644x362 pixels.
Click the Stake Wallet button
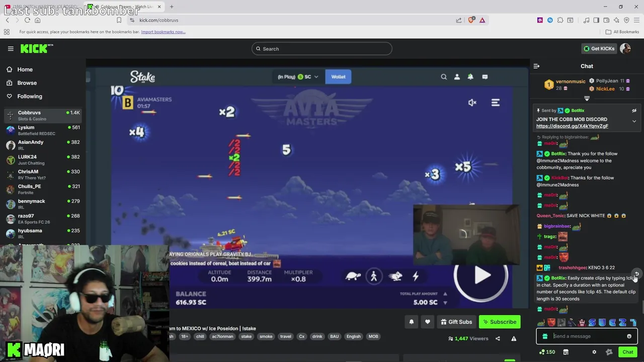point(338,77)
